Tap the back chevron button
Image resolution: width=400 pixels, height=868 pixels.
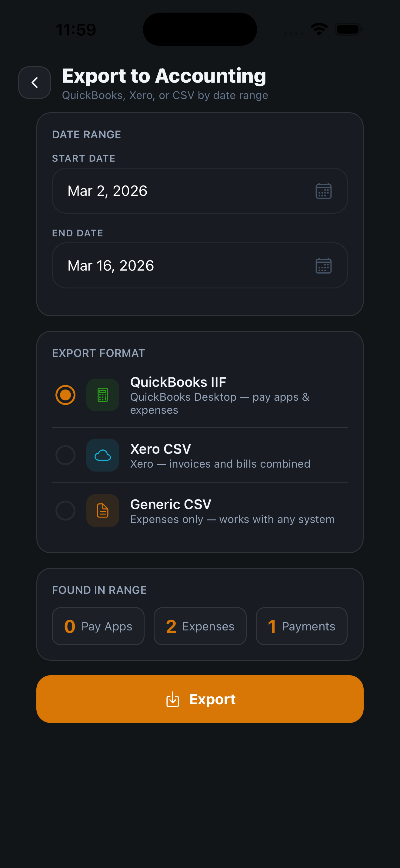[35, 83]
